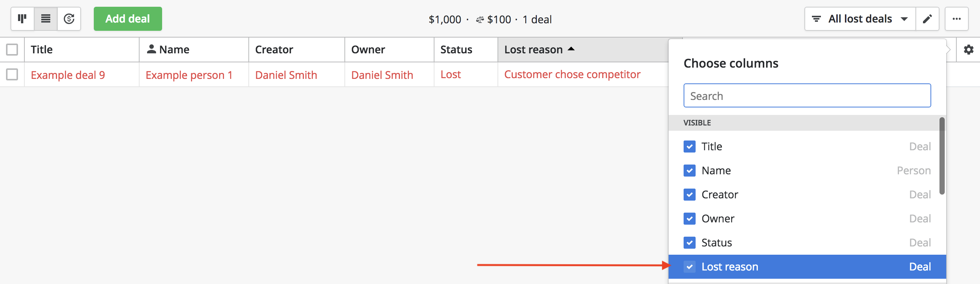
Task: Switch to pipeline kanban view icon
Action: tap(23, 19)
